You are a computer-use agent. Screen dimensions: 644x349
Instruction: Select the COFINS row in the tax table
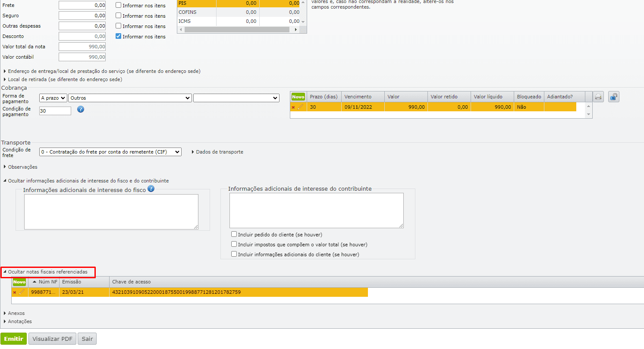coord(239,12)
